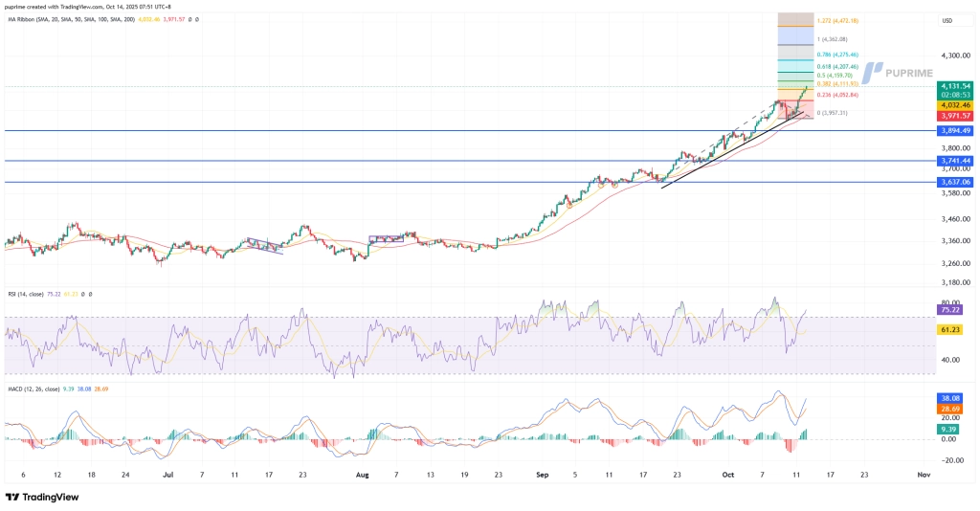Click the MACD histogram bars panel
980x511 pixels.
click(383, 435)
